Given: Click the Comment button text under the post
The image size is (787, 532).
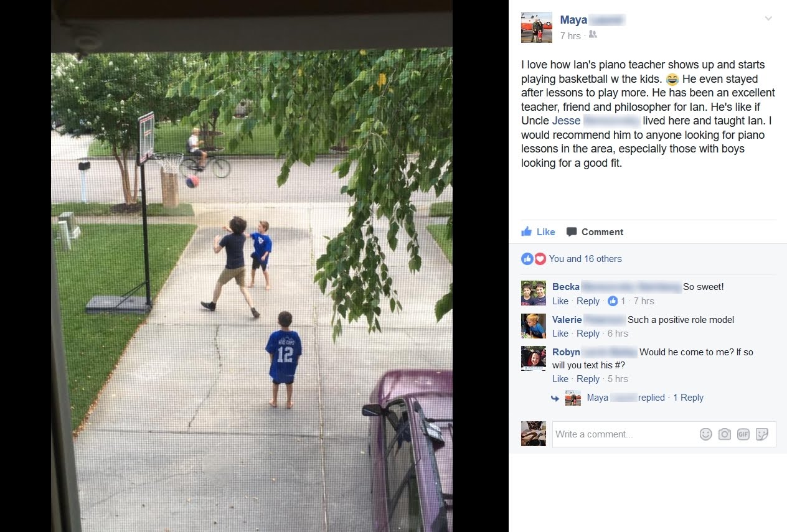Looking at the screenshot, I should (x=602, y=232).
